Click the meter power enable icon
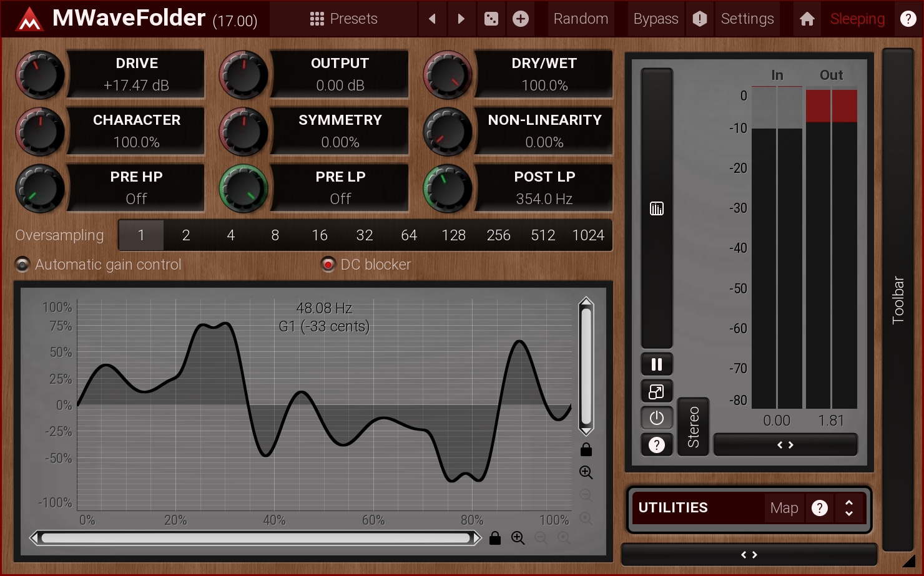 click(656, 418)
